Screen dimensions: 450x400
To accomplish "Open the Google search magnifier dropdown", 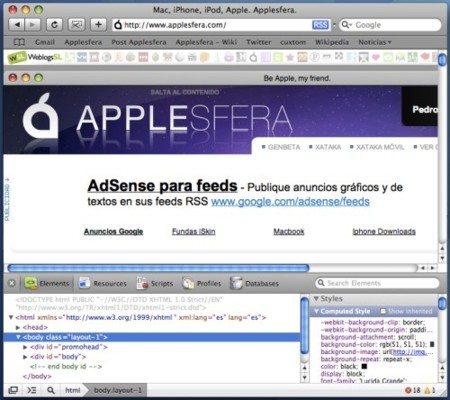I will pos(347,25).
